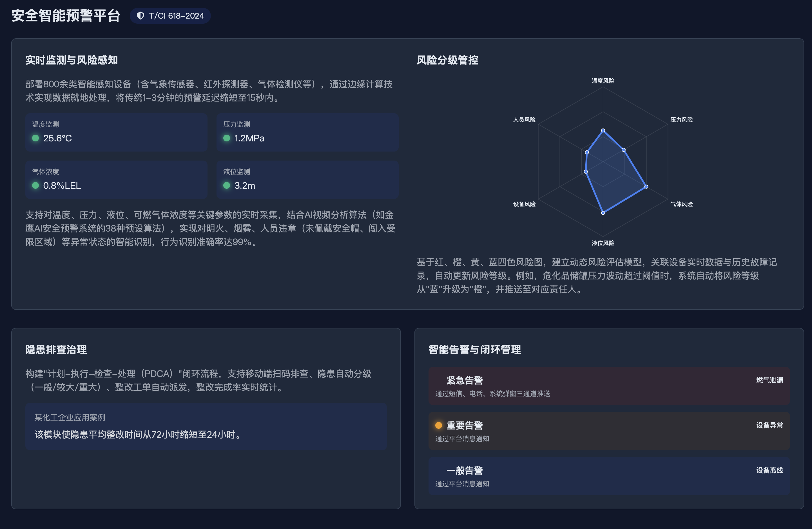
Task: Click the green status dot for 0.8%LEL
Action: [x=35, y=185]
